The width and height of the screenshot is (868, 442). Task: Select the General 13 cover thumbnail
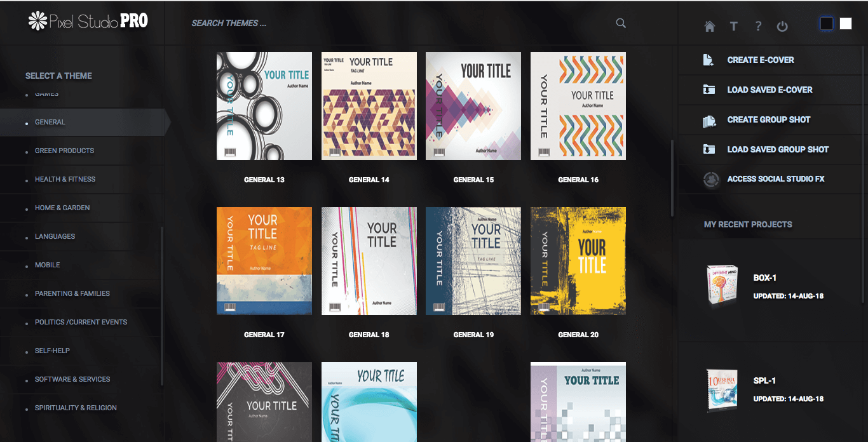point(264,106)
